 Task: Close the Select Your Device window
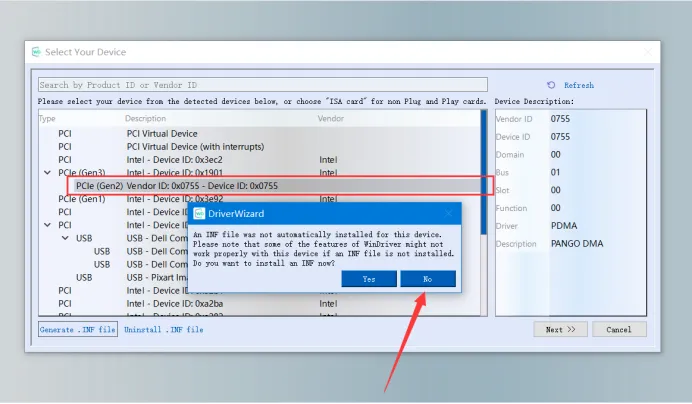646,52
